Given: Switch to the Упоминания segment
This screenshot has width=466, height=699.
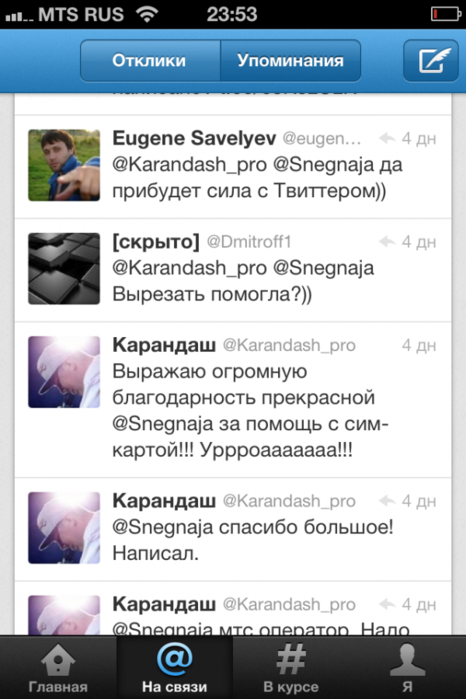Looking at the screenshot, I should pos(290,61).
